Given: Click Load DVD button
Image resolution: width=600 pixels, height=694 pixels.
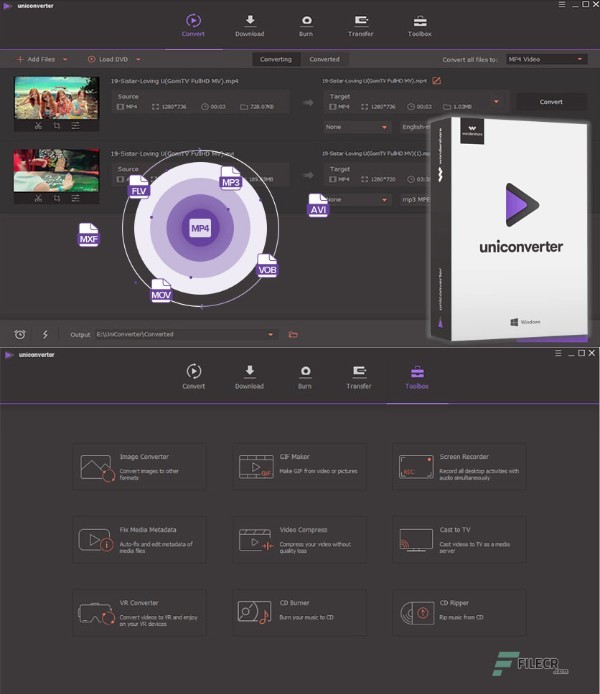Looking at the screenshot, I should click(x=108, y=59).
